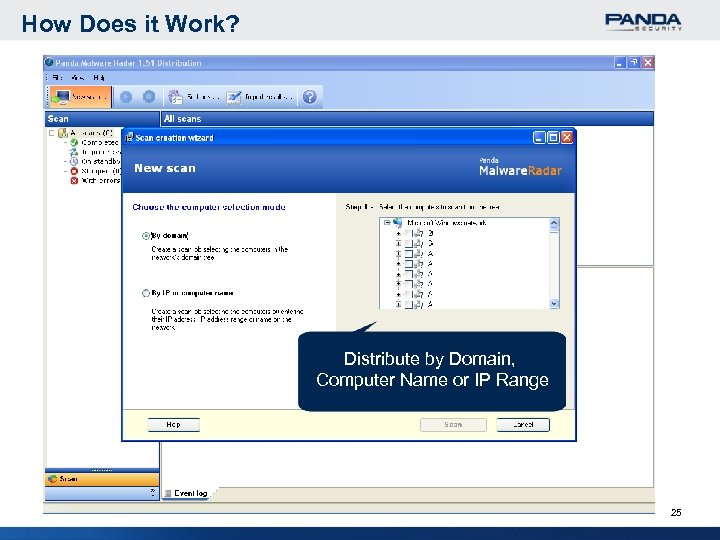Click the grayed-out stop scan toolbar icon
The width and height of the screenshot is (720, 540).
(x=149, y=97)
